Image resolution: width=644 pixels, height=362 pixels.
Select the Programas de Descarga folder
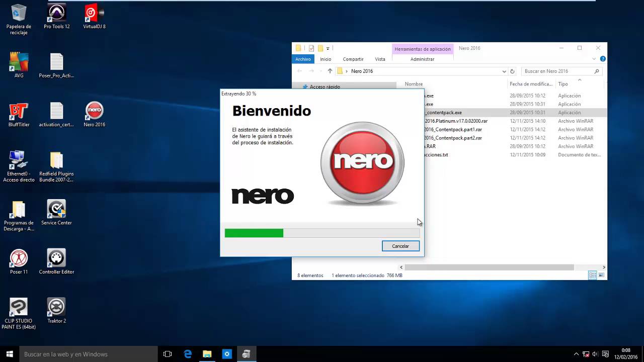19,216
